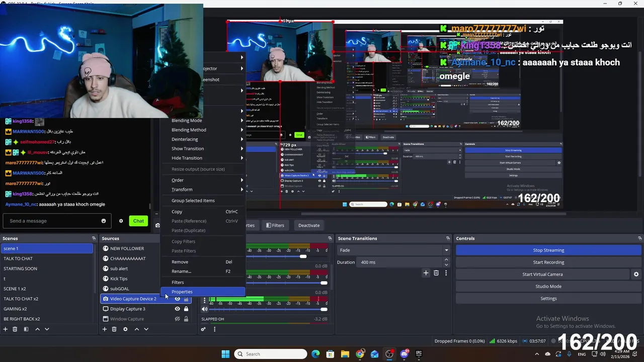
Task: Move source up in Sources toolbar
Action: click(136, 329)
